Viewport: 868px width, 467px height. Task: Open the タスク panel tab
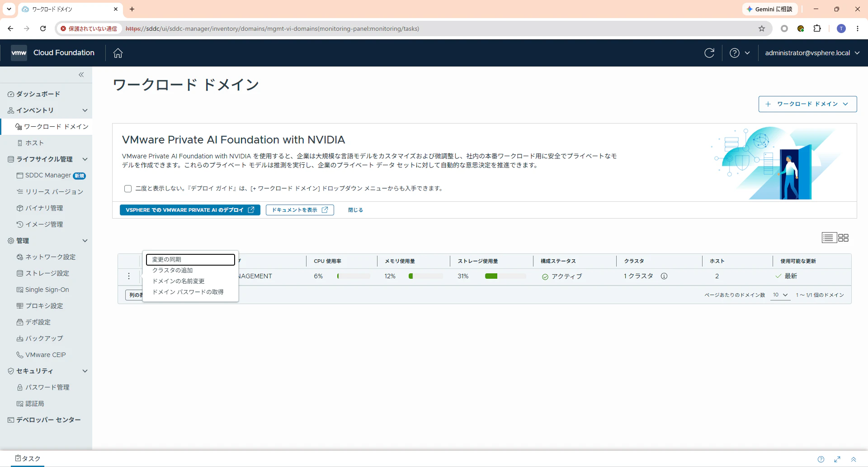pos(28,458)
